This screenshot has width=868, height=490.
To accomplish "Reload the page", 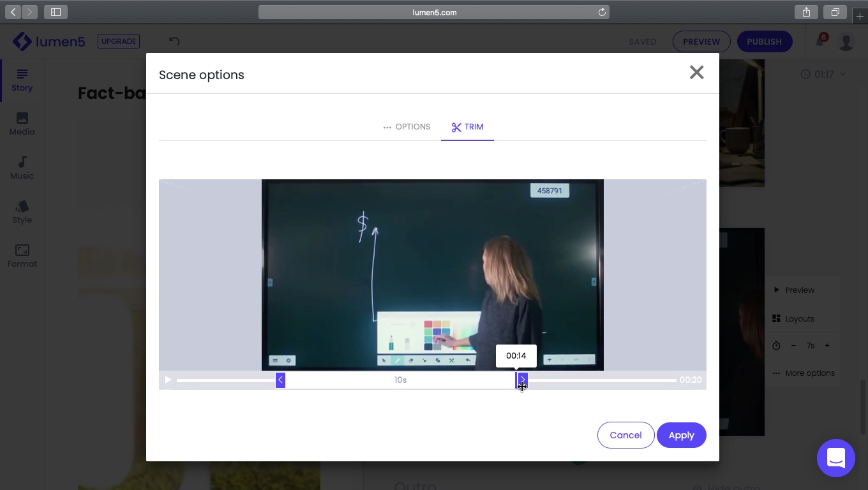I will (602, 12).
